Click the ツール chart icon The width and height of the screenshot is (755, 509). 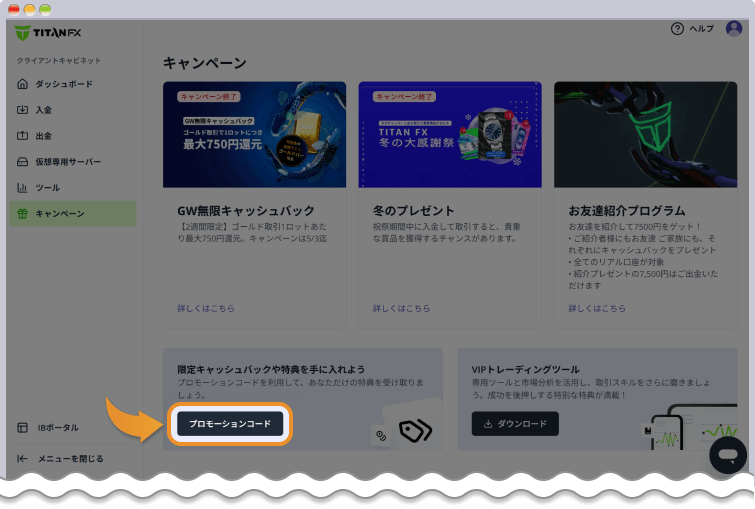pos(23,188)
